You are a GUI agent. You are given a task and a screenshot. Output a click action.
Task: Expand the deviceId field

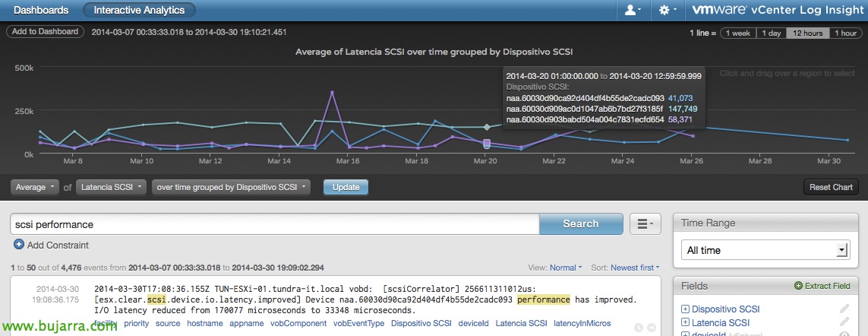tap(685, 334)
